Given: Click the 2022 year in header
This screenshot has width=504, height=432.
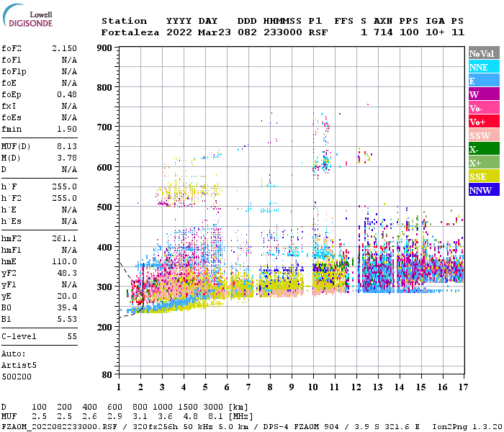Looking at the screenshot, I should 179,32.
